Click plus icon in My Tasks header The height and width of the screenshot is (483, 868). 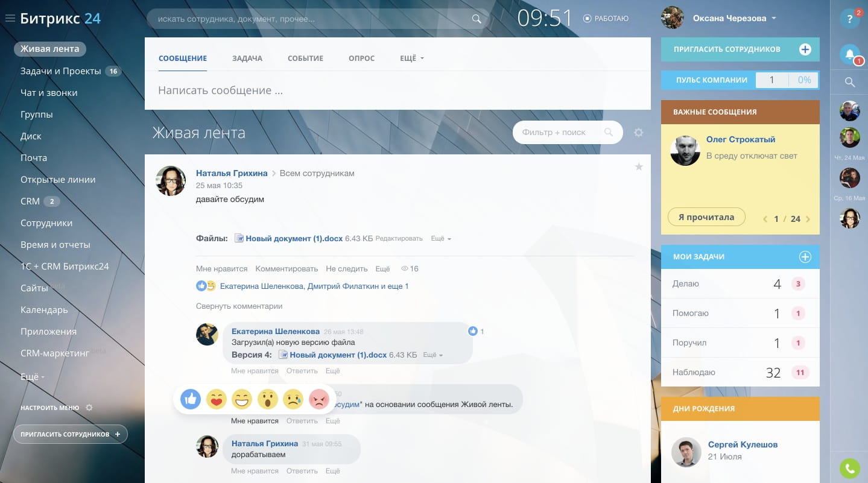tap(805, 257)
